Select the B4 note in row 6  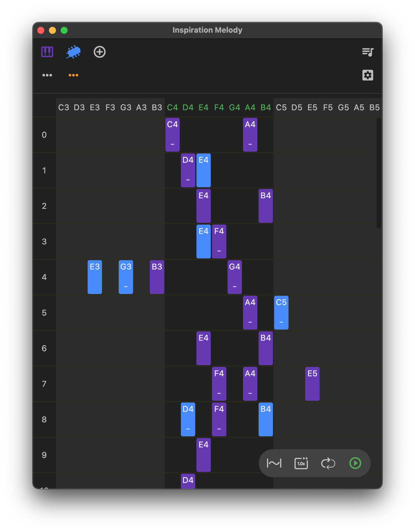click(266, 348)
